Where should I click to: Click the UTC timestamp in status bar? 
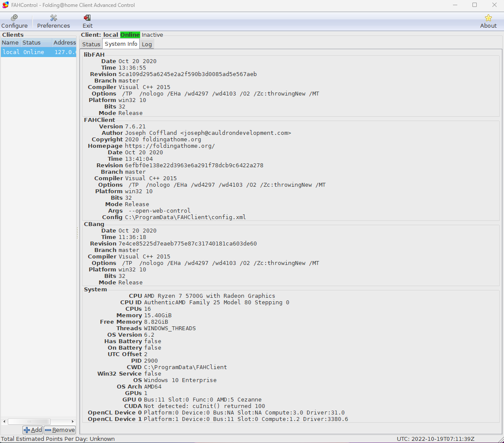[435, 439]
